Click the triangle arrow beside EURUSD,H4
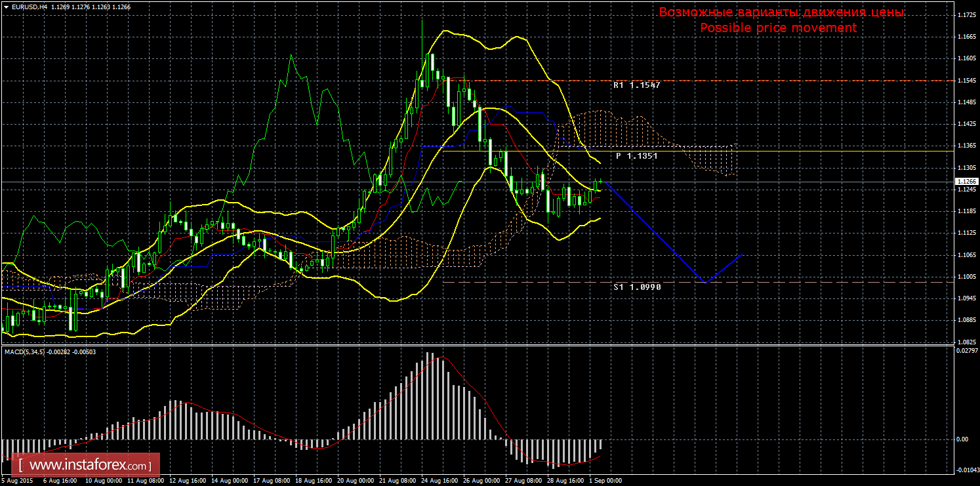This screenshot has height=486, width=980. (x=6, y=7)
